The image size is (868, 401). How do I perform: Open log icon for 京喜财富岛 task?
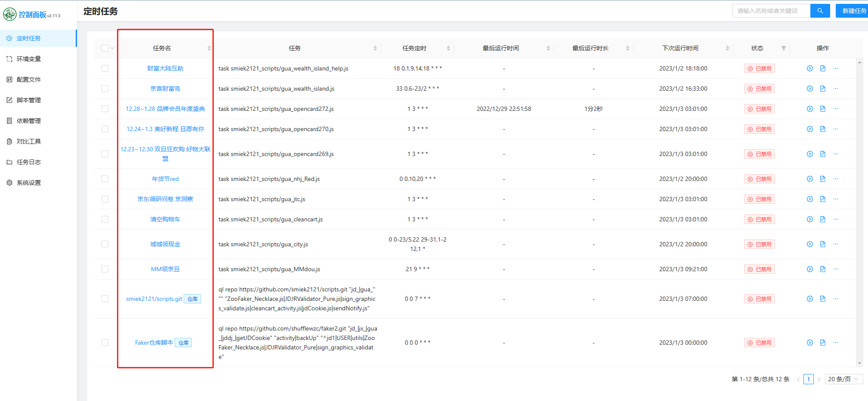(822, 89)
